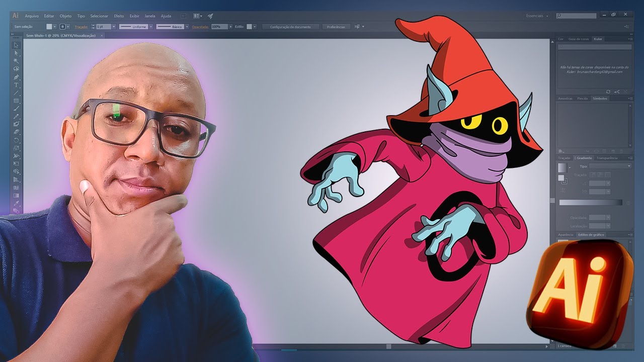Viewport: 644px width, 362px height.
Task: Open Bridge from the menu bar icon
Action: [184, 16]
